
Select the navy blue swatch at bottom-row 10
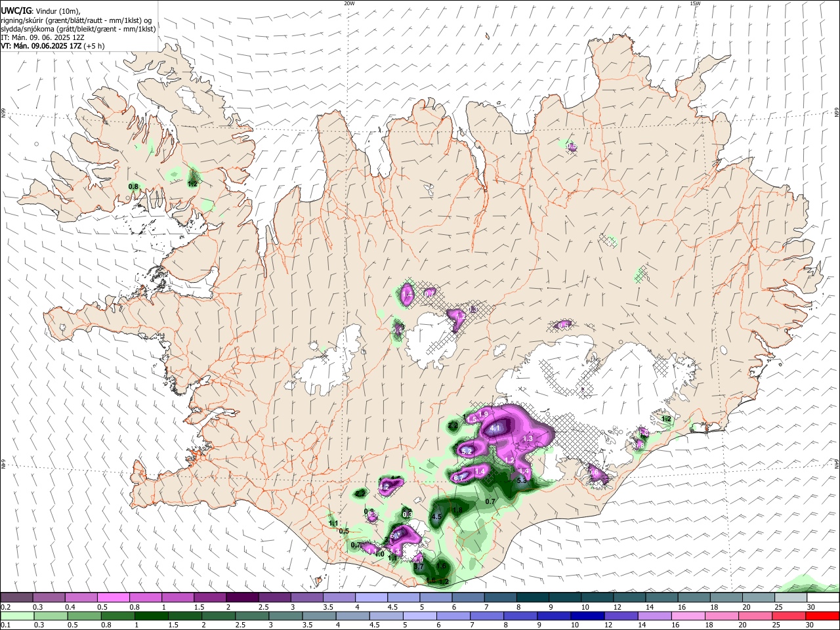pos(587,616)
